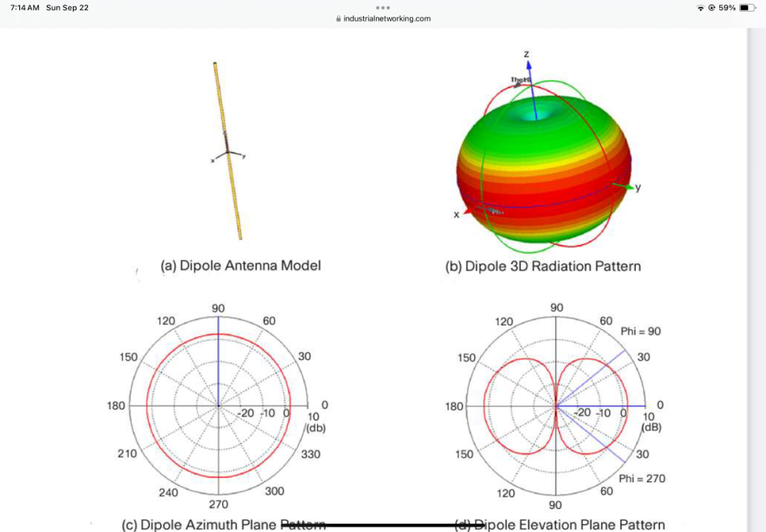
Task: Tap the padlock icon beside the URL
Action: 338,19
